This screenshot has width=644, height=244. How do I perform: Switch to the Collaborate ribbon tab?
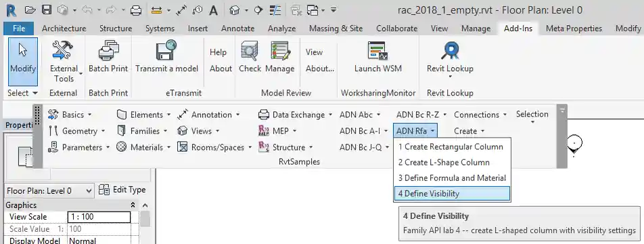coord(396,28)
